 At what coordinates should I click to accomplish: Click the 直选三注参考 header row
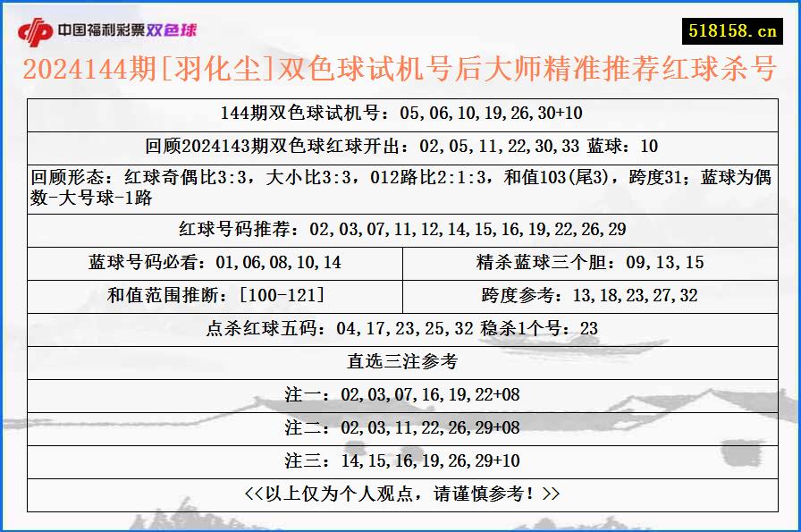(x=400, y=360)
